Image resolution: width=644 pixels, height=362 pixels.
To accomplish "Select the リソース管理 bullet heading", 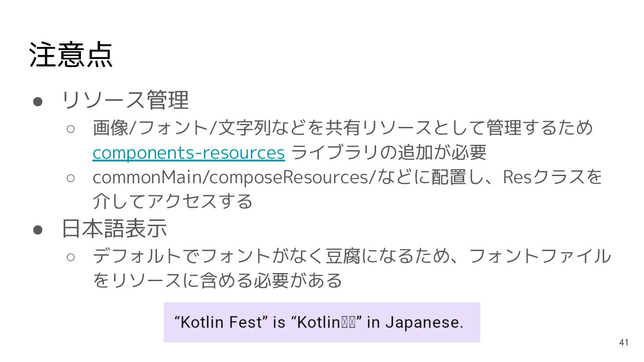I will point(125,100).
